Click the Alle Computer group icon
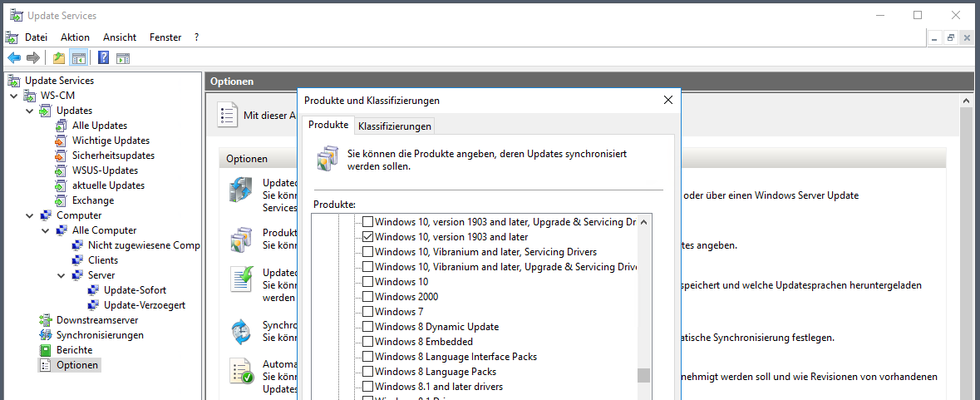This screenshot has height=400, width=980. (x=62, y=230)
